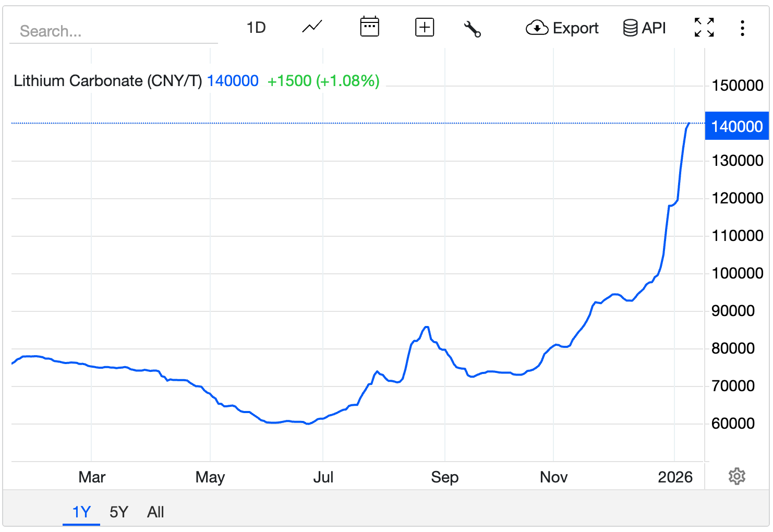Click the 2026 x-axis date label

tap(675, 477)
